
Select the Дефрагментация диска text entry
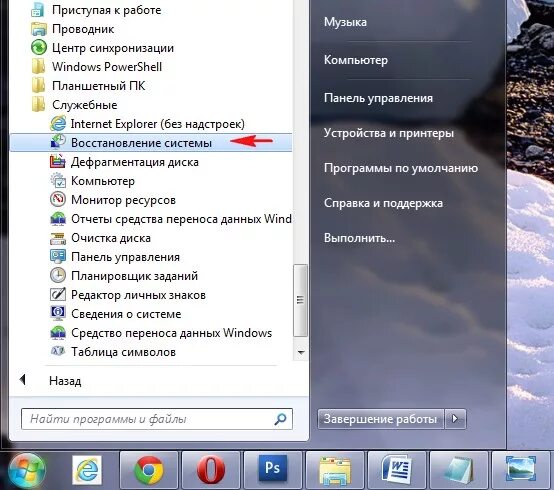click(x=135, y=162)
